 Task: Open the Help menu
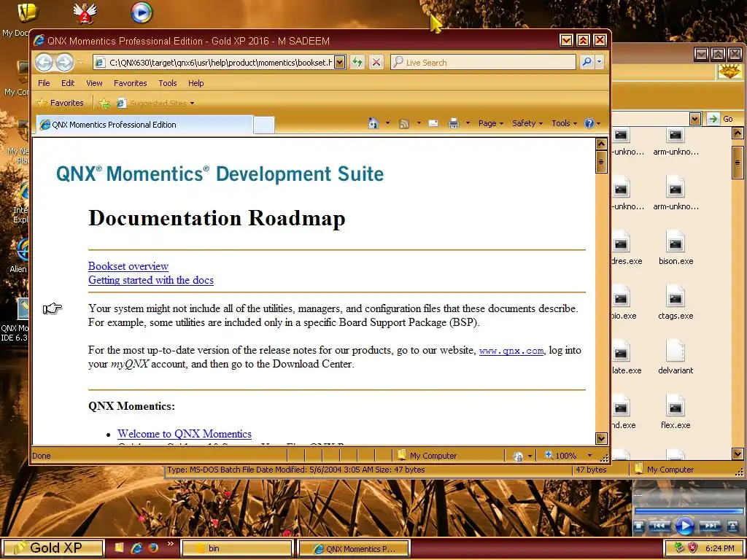point(196,83)
